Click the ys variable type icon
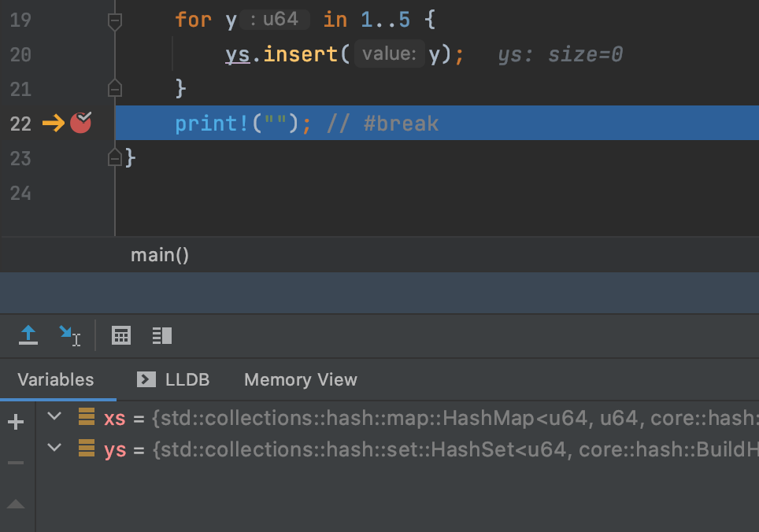This screenshot has height=532, width=759. [x=87, y=449]
